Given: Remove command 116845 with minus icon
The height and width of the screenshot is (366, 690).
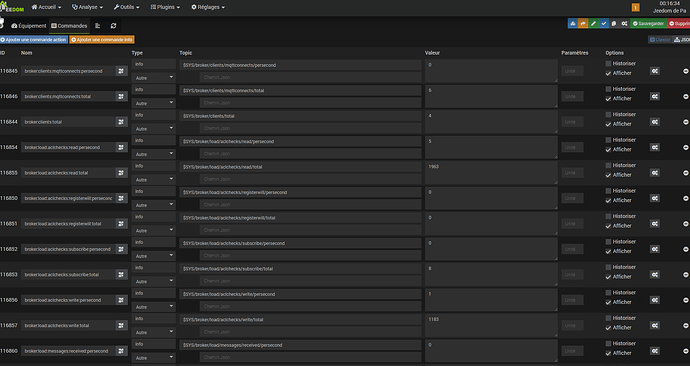Looking at the screenshot, I should (x=686, y=71).
